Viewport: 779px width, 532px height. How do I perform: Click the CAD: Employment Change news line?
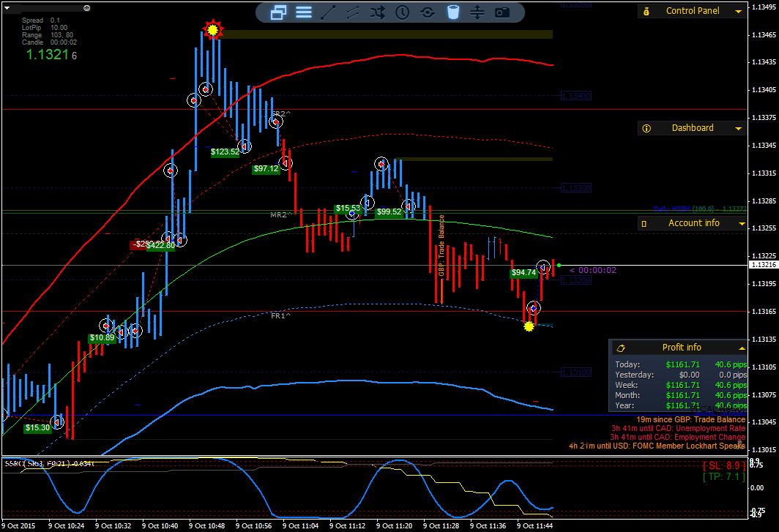click(678, 438)
